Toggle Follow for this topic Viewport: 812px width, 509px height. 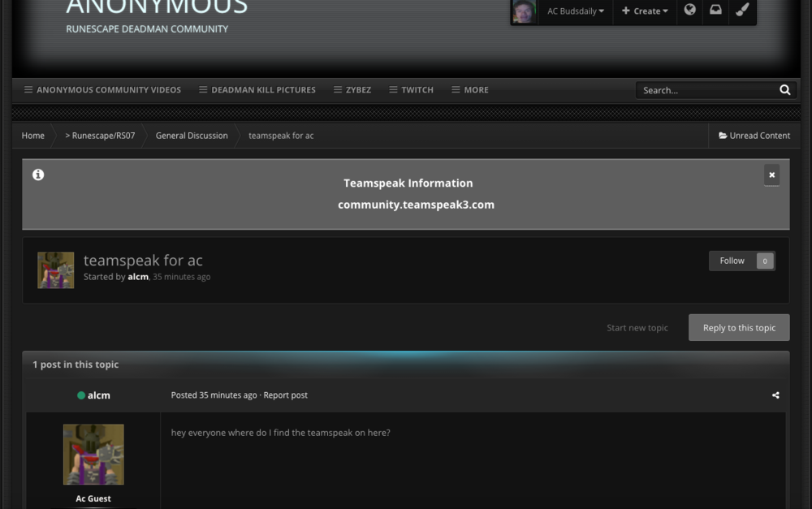[732, 261]
